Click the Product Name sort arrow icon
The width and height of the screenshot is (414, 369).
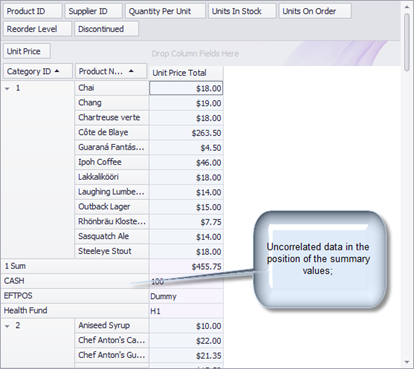(x=131, y=71)
